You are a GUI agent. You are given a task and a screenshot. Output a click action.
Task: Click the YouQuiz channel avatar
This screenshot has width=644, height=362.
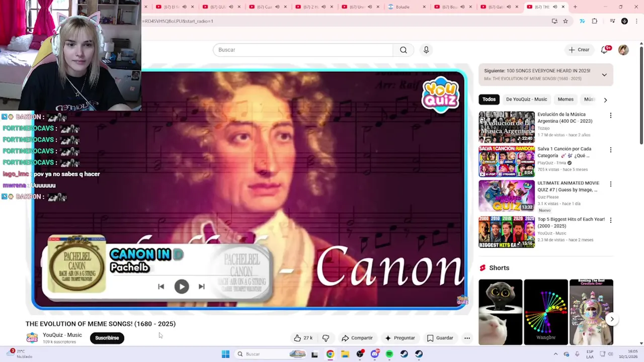click(x=32, y=338)
